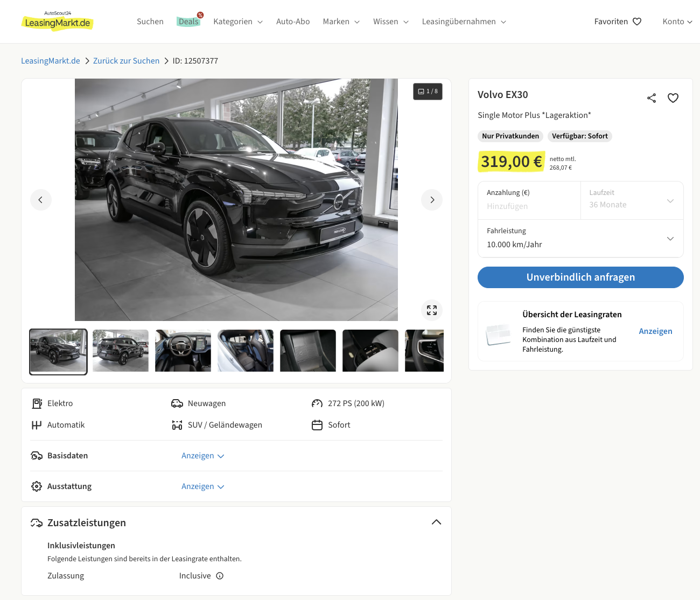The width and height of the screenshot is (700, 600).
Task: Click the Unverbindlich anfragen button
Action: [580, 277]
